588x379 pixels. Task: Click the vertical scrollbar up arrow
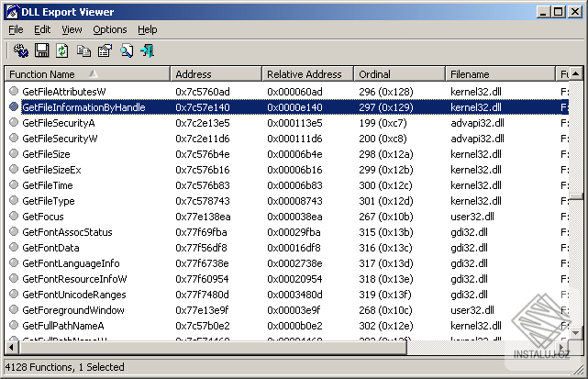coord(576,73)
